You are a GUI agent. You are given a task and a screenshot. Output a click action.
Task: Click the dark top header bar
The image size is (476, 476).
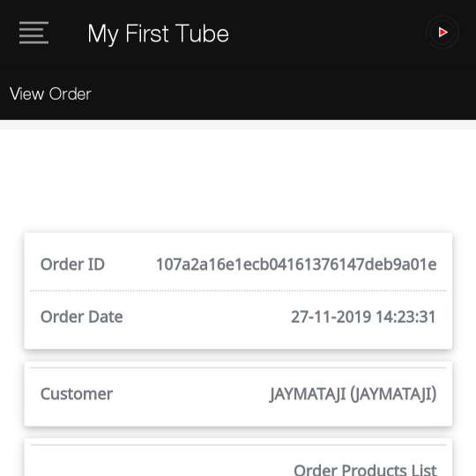238,33
